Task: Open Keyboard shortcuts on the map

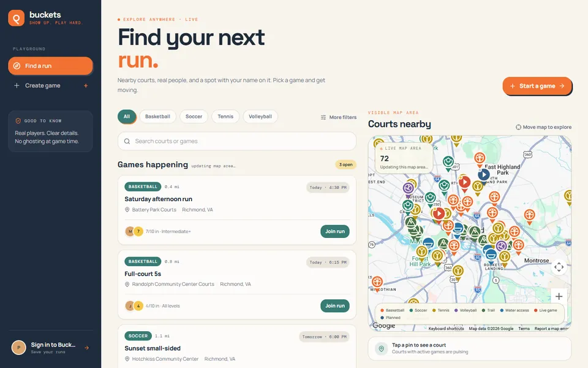Action: (x=447, y=329)
